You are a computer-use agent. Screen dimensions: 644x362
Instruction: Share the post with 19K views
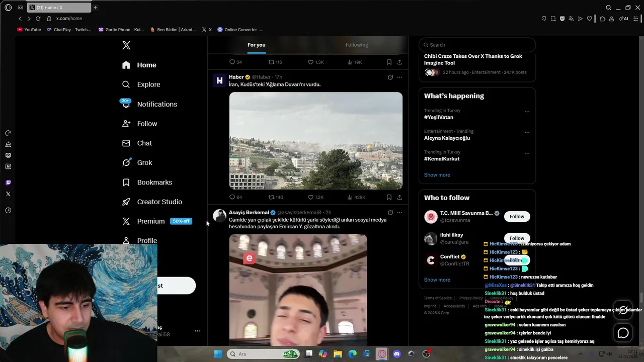click(x=399, y=62)
